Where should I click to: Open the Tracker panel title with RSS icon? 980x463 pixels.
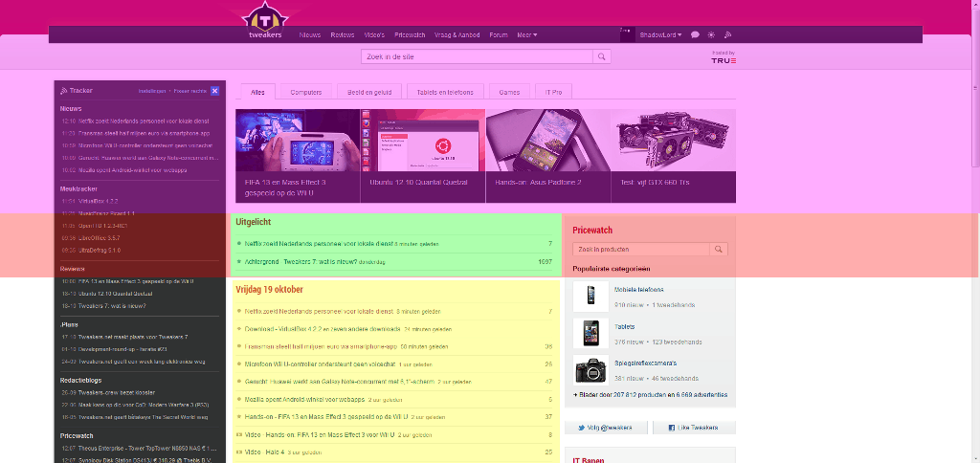[77, 91]
